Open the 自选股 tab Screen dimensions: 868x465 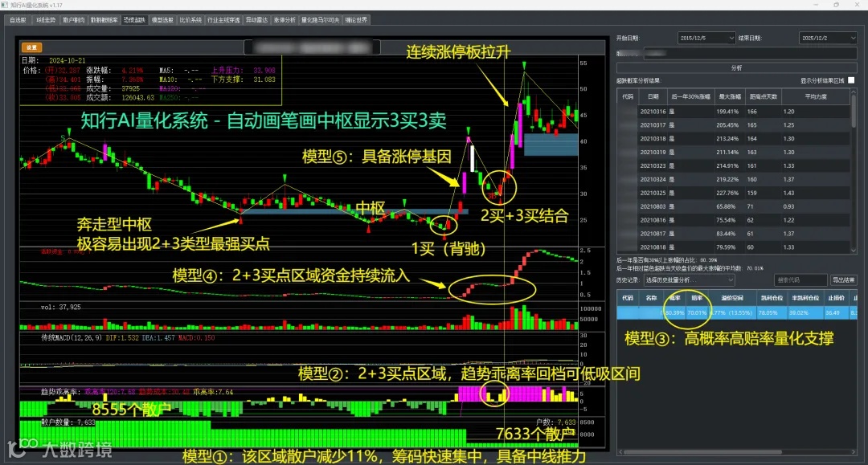pos(18,20)
